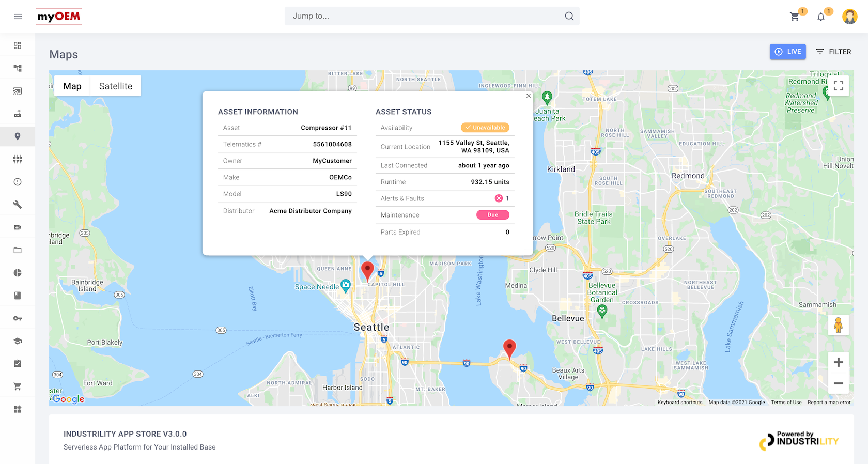Open the key icon in sidebar
This screenshot has width=868, height=464.
pos(18,318)
